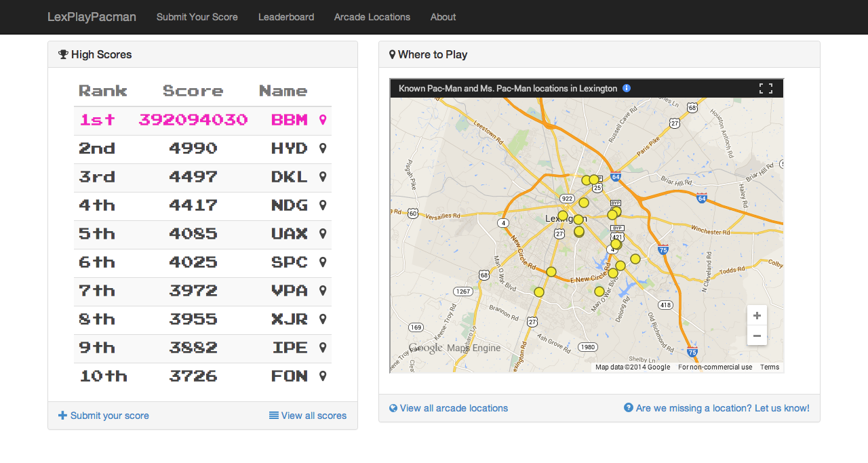The image size is (868, 463).
Task: Click the LexPlayPacman brand link
Action: (92, 17)
